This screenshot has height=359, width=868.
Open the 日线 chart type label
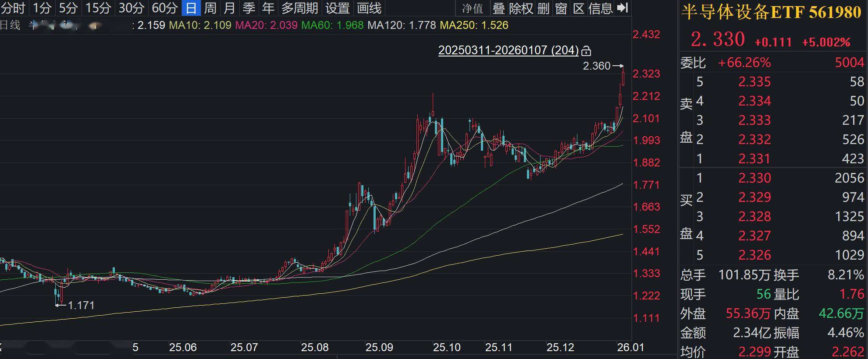pyautogui.click(x=10, y=25)
